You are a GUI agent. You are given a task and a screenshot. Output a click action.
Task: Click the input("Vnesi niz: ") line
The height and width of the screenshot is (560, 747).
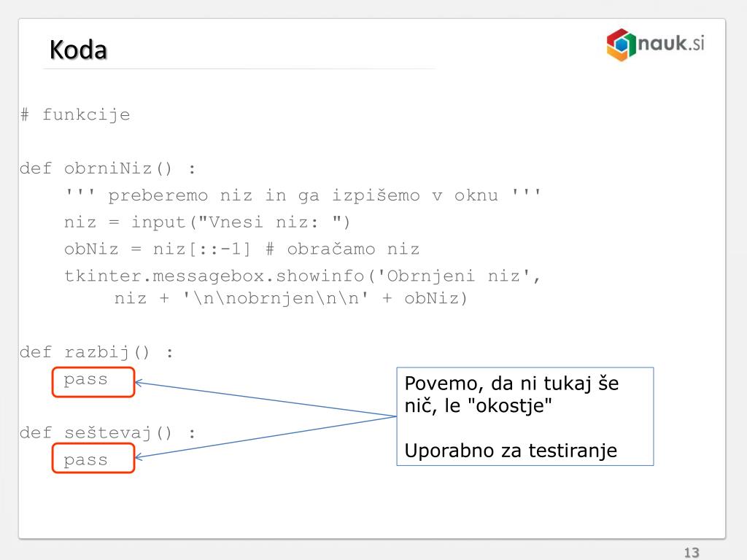click(206, 222)
